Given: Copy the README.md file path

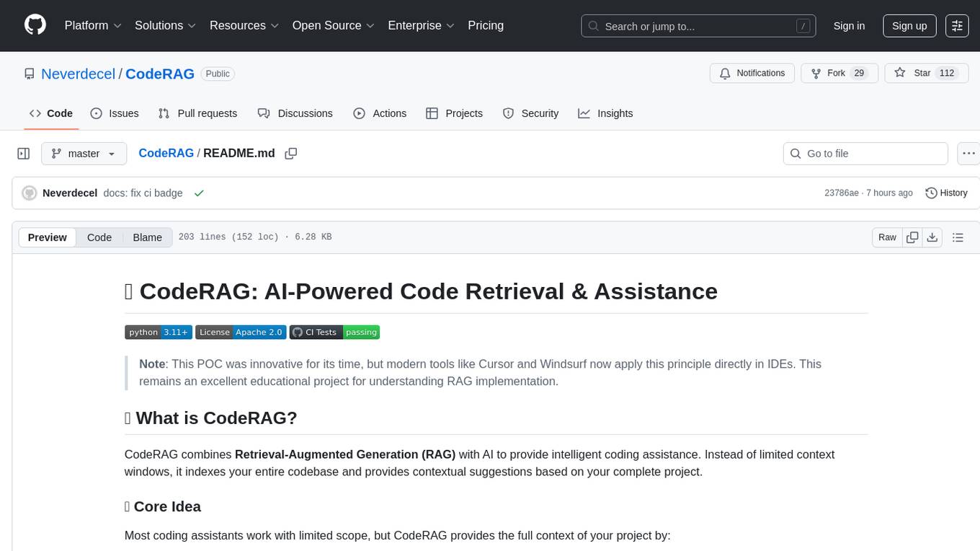Looking at the screenshot, I should coord(291,154).
